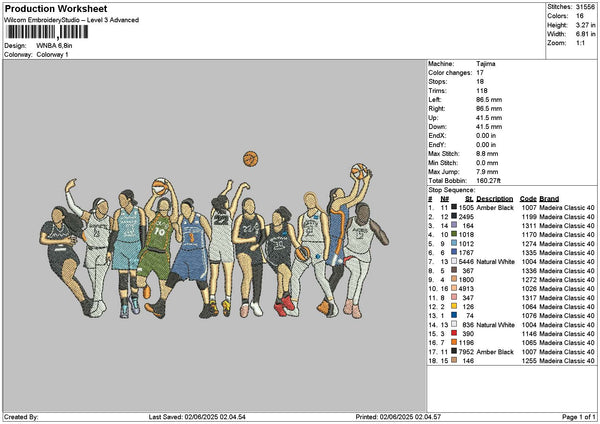Click the Description column header
This screenshot has height=424, width=600.
495,198
